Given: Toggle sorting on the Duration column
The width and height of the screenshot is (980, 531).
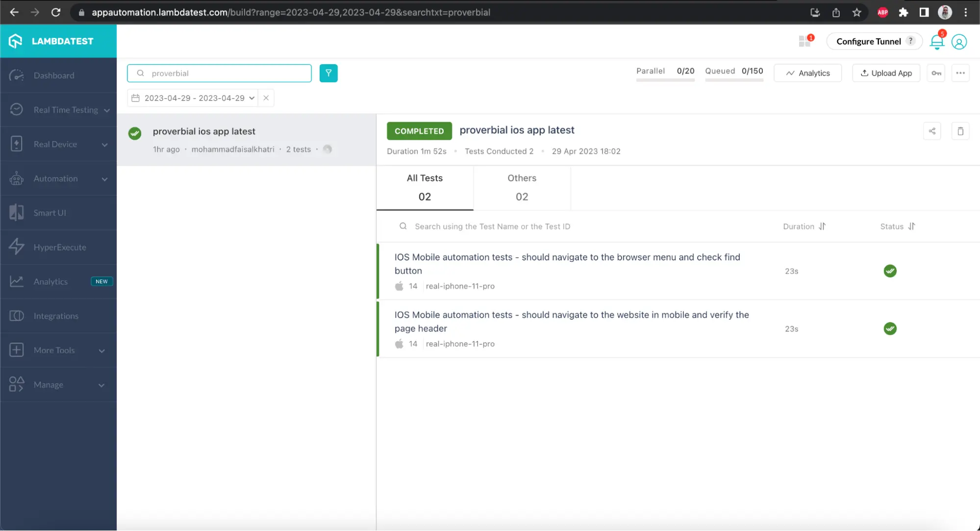Looking at the screenshot, I should [823, 227].
